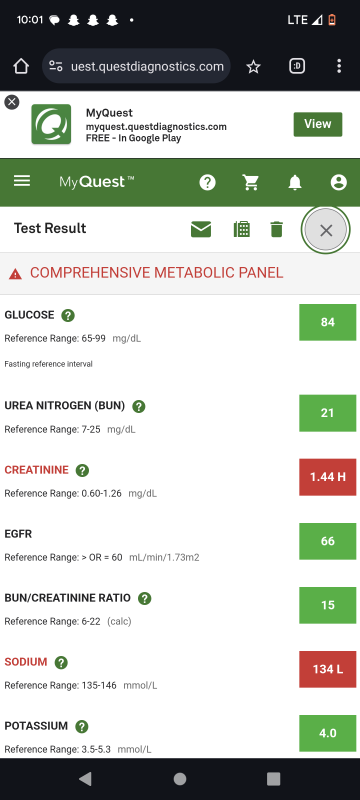Open help for Potassium result

(82, 727)
